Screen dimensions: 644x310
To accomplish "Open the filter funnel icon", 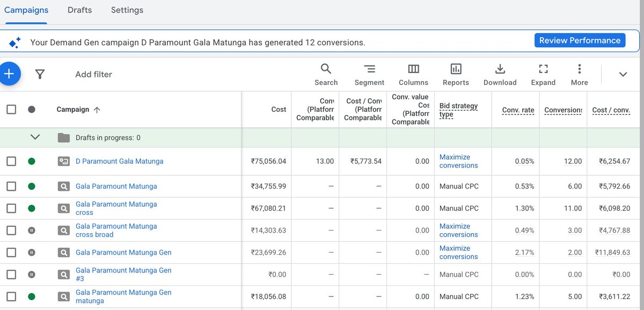I will tap(40, 74).
